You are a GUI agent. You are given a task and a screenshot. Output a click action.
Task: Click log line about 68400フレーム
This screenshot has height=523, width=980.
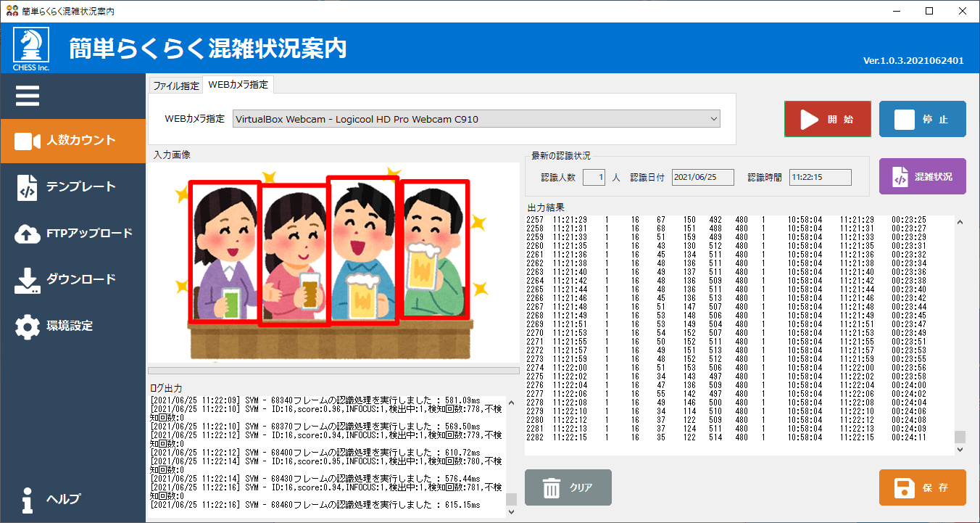pos(315,453)
